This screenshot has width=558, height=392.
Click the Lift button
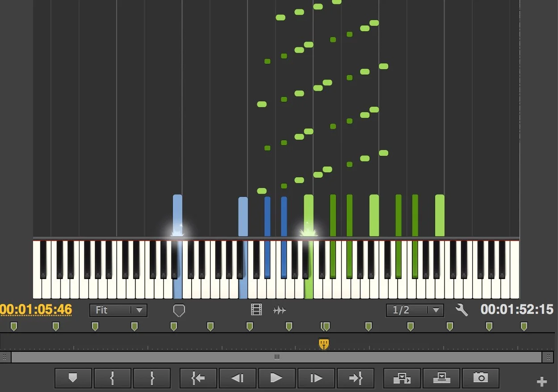(402, 378)
